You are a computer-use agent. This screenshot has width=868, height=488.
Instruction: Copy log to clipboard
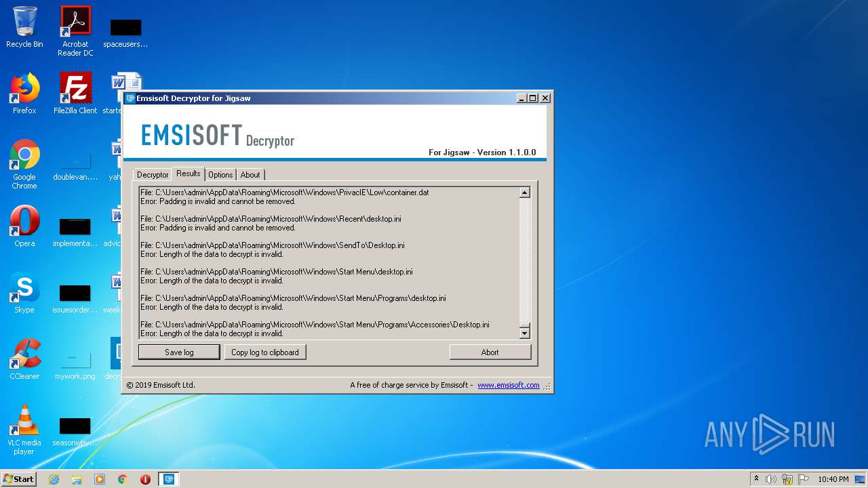(265, 352)
